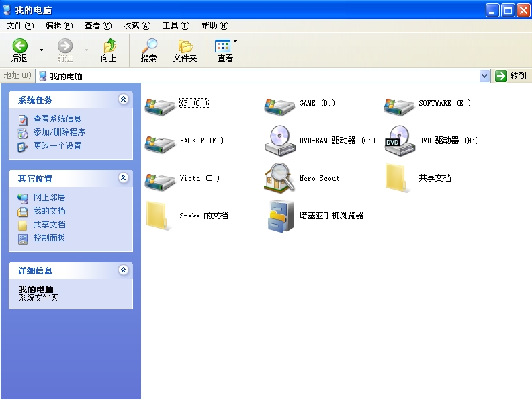Open the 工具(T) menu
The image size is (532, 400).
click(x=175, y=26)
